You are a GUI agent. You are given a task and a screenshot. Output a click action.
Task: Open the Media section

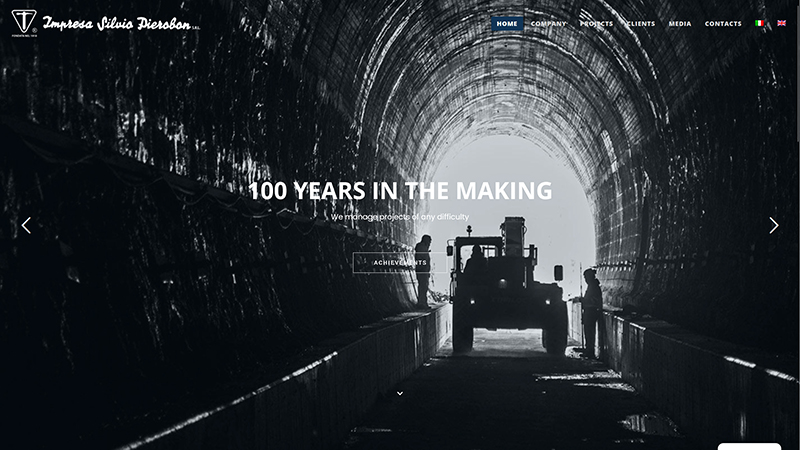click(680, 23)
